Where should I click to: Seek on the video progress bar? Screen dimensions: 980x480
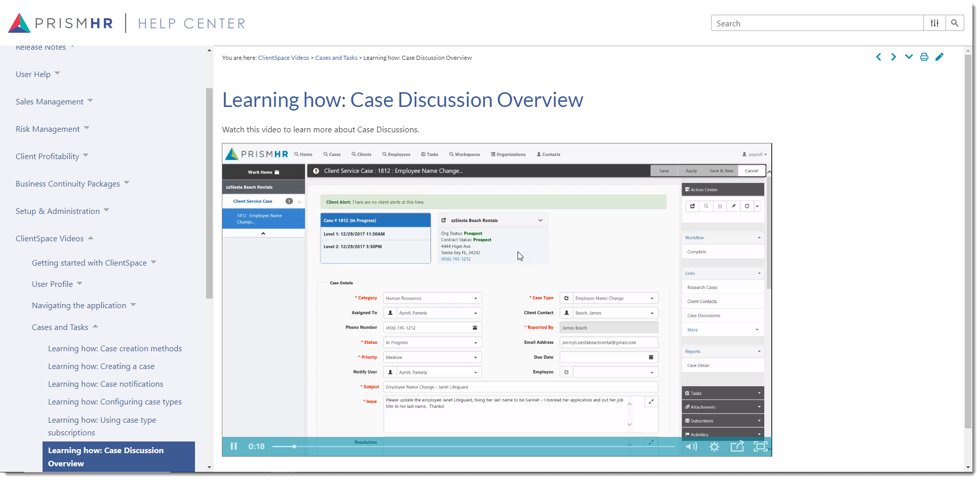(474, 447)
